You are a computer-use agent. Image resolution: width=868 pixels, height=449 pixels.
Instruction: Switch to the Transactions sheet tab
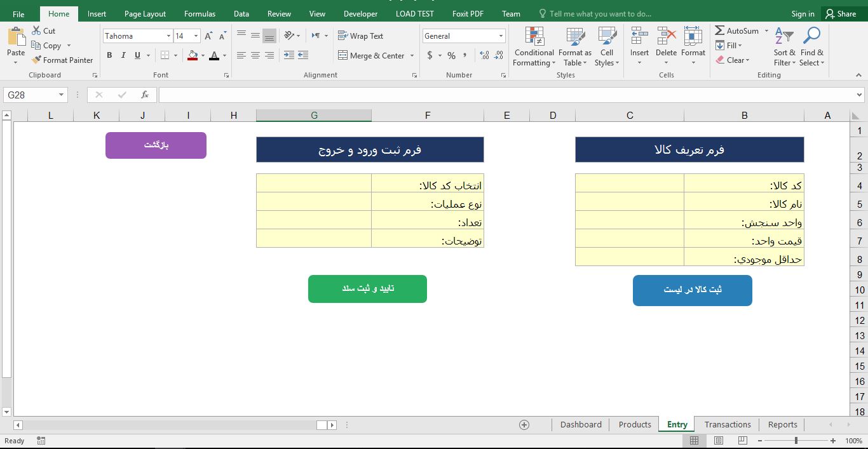727,424
